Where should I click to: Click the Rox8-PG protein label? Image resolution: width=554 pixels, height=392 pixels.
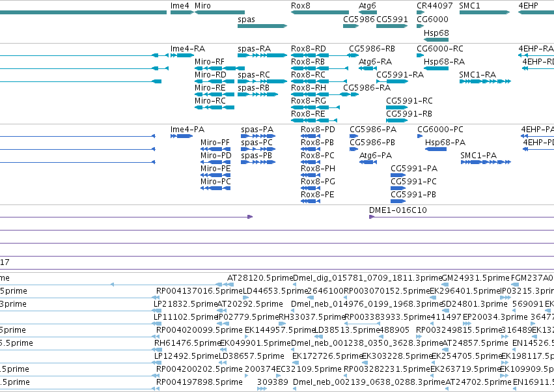(318, 182)
